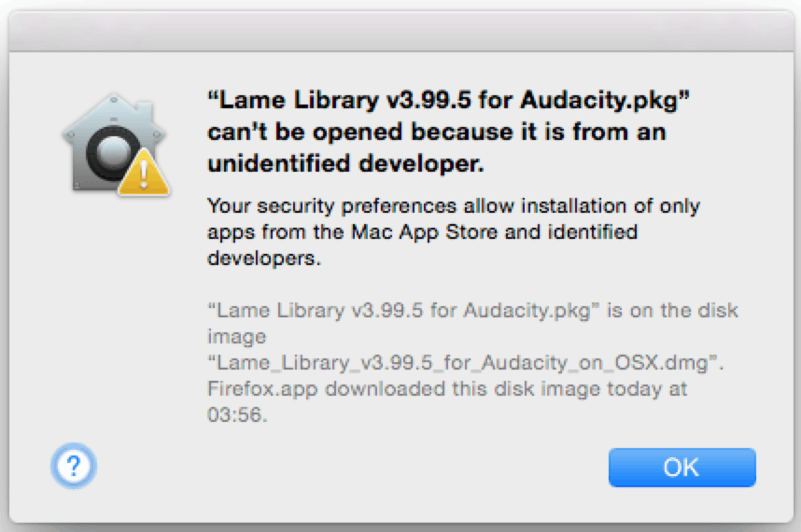
Task: Click the OK button to dismiss the alert
Action: pyautogui.click(x=682, y=468)
